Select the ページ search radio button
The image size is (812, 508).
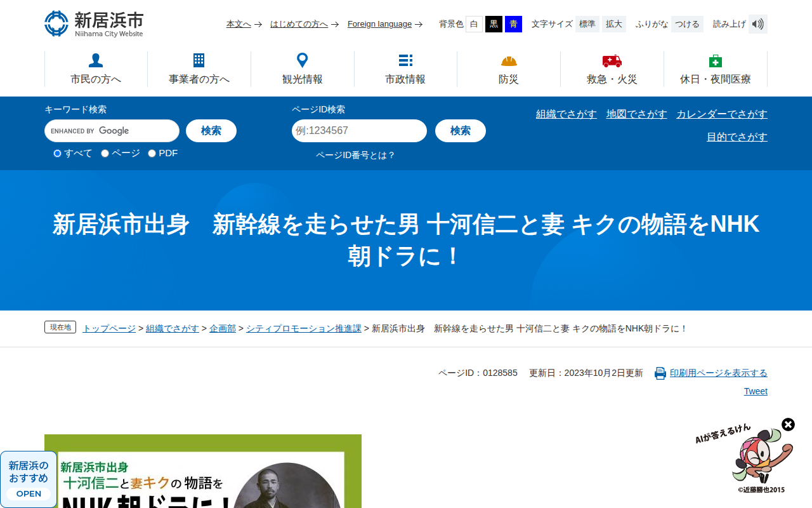(x=105, y=153)
